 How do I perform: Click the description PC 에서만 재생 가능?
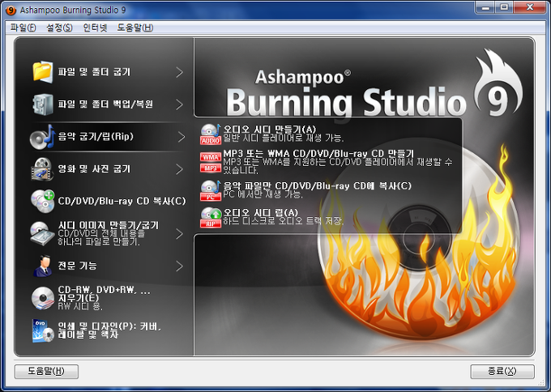click(263, 194)
